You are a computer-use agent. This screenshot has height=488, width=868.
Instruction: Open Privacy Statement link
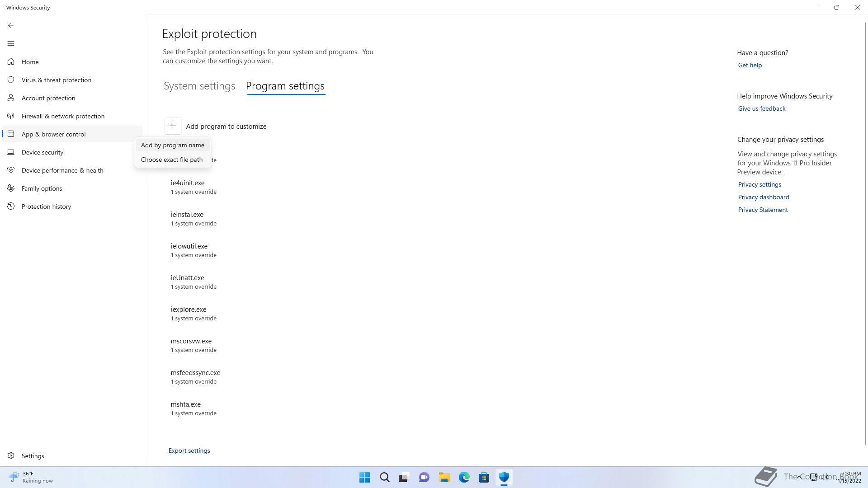click(x=763, y=210)
